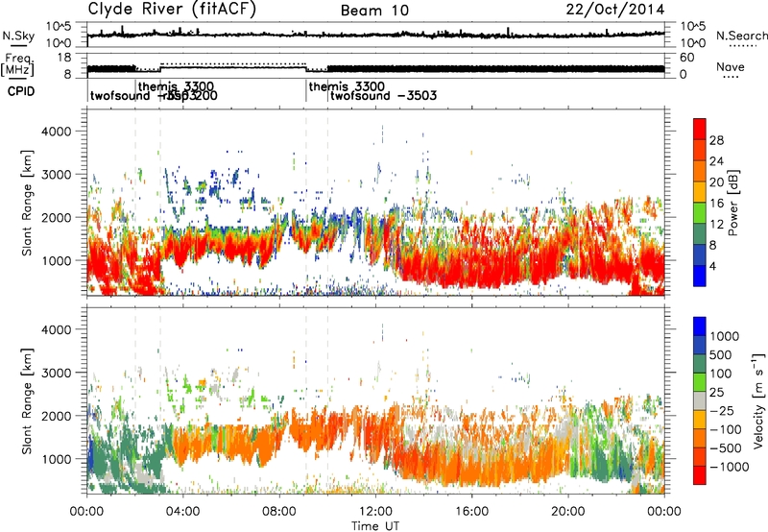Screen dimensions: 768x532
Task: Select the 'N.Search' legend label
Action: pos(741,36)
